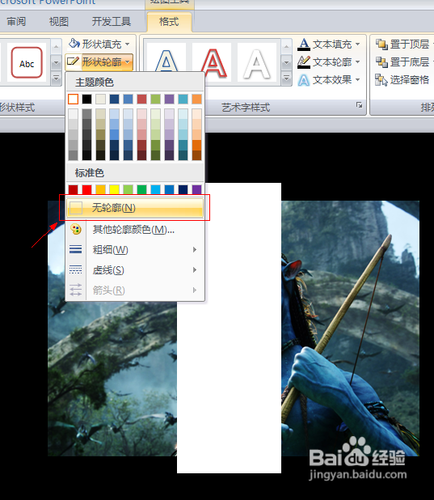The image size is (434, 500).
Task: Switch to the View (视图) tab
Action: (x=59, y=22)
